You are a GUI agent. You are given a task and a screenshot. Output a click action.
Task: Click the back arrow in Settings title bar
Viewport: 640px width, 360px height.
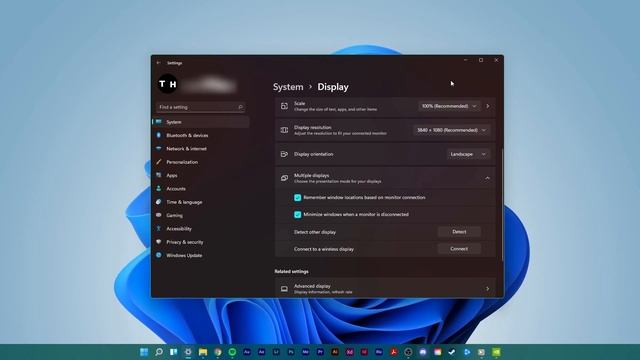[x=158, y=63]
